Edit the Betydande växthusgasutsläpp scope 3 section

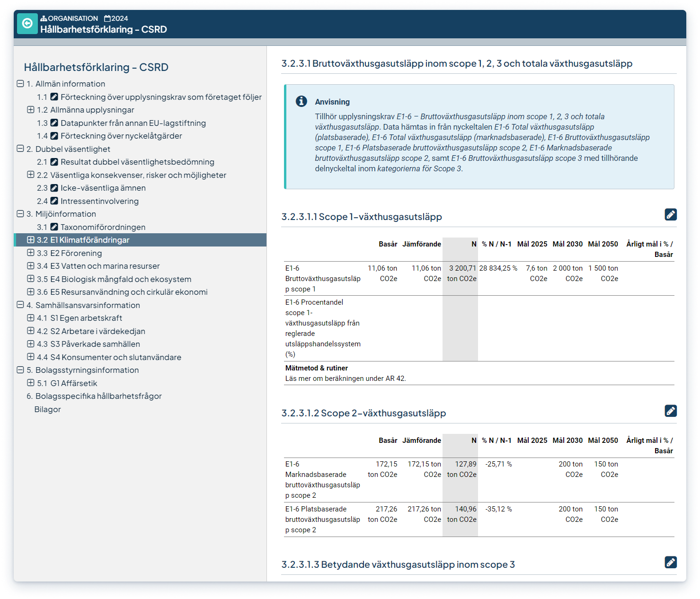pos(671,562)
